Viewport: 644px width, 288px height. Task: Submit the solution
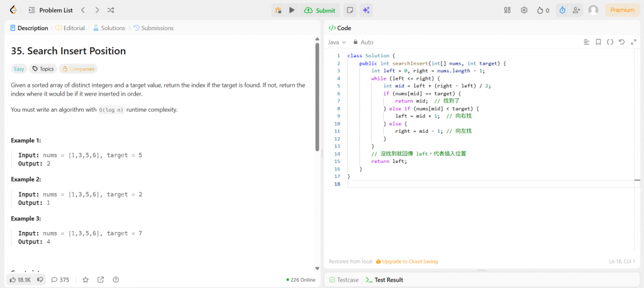(319, 10)
